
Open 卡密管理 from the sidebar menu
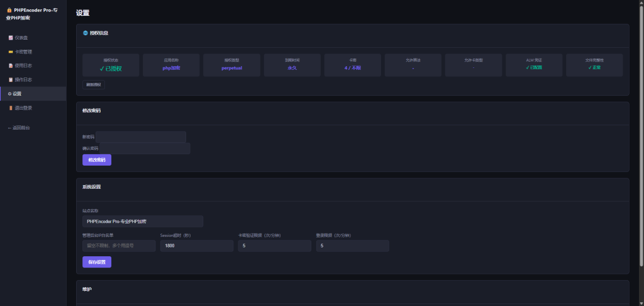[23, 52]
